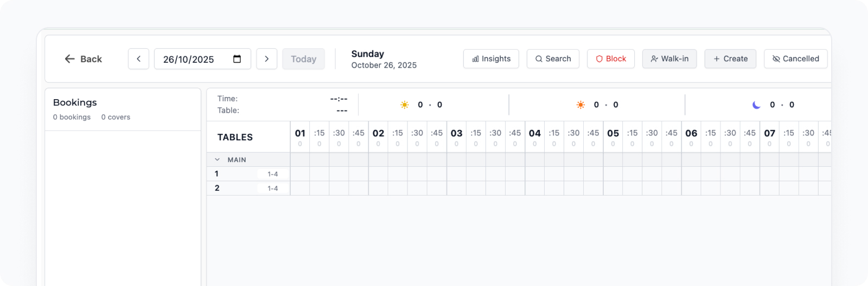Go to previous day chevron
868x286 pixels.
[x=138, y=59]
